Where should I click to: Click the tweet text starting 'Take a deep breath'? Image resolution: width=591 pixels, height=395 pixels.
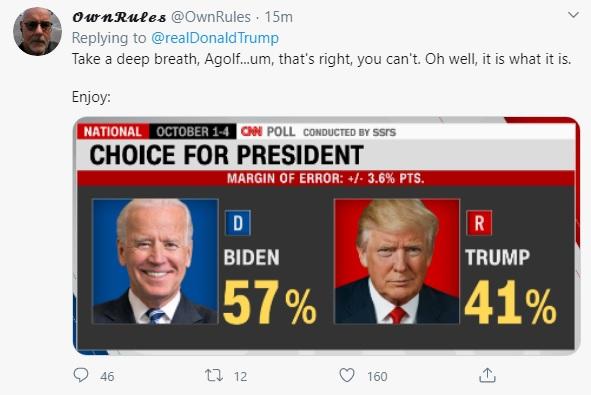(321, 59)
